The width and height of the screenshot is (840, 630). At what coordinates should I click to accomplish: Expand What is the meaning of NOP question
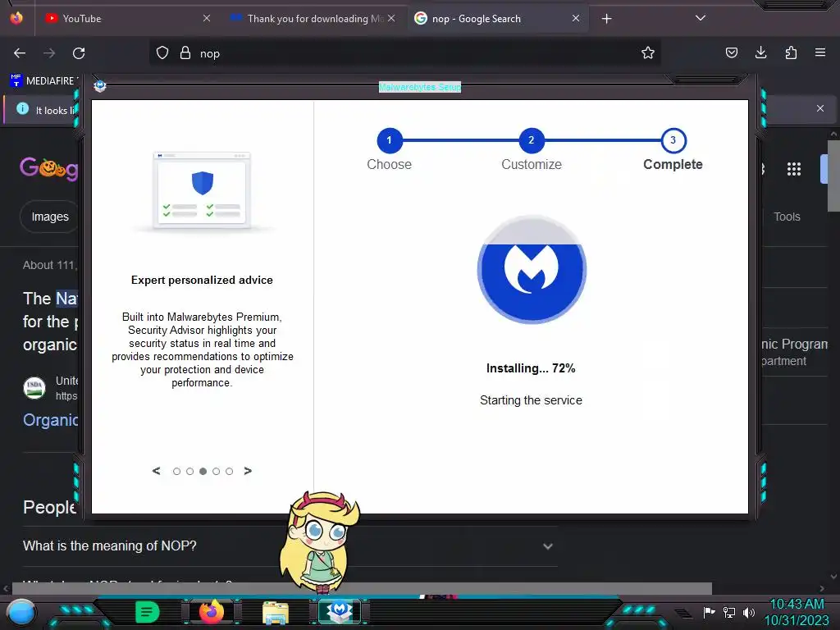[x=290, y=546]
